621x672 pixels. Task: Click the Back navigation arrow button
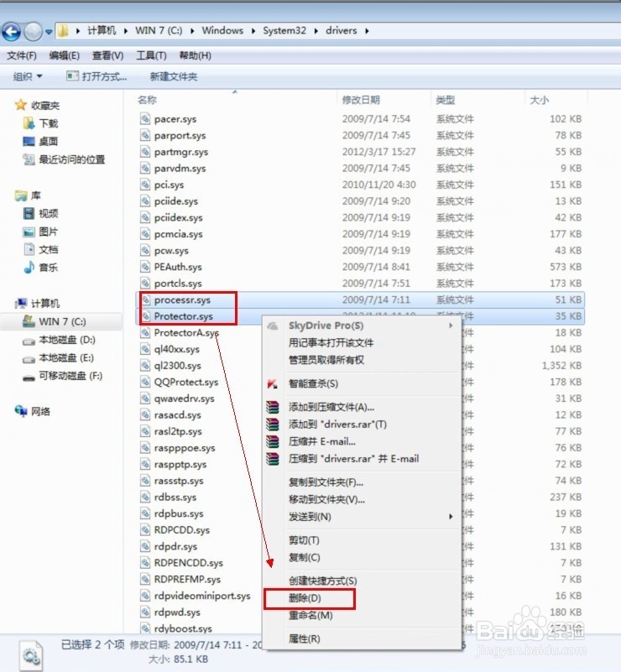[x=11, y=31]
